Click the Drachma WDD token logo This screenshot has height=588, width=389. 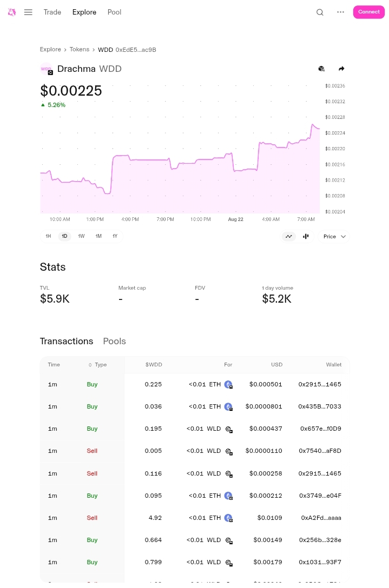coord(47,69)
